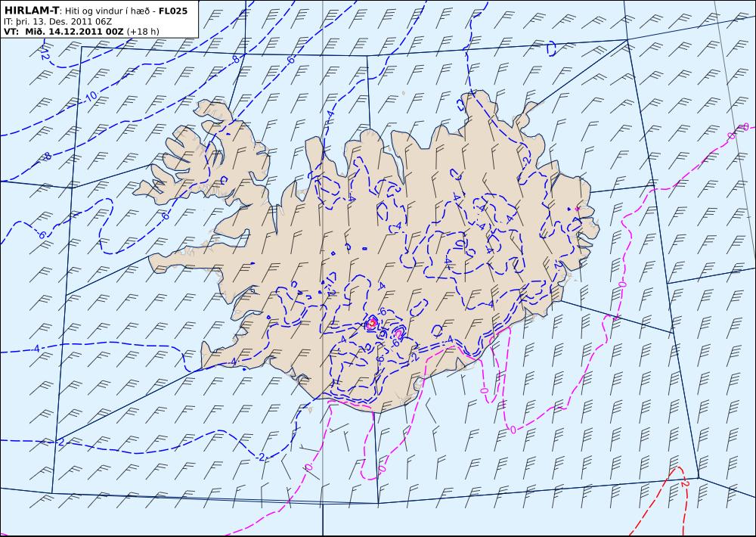
Task: Click the -10 isotherm contour label
Action: [x=91, y=97]
